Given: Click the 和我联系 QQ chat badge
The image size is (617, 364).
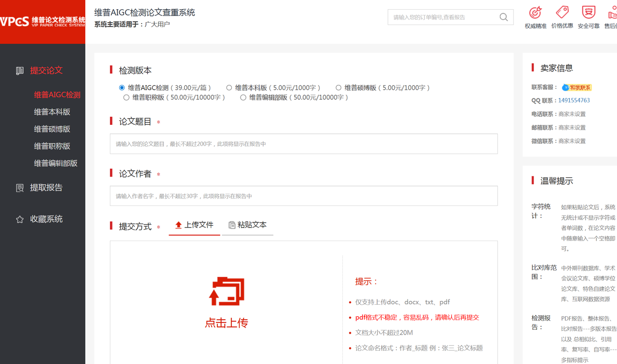Looking at the screenshot, I should (577, 87).
